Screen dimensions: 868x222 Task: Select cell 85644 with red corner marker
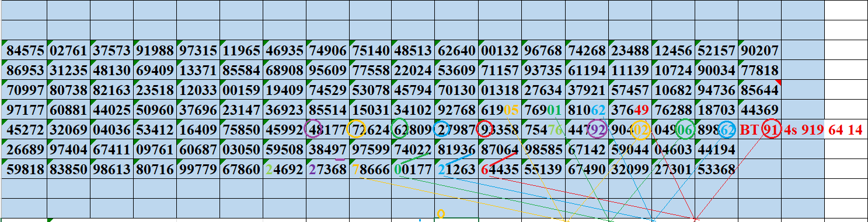[x=759, y=90]
